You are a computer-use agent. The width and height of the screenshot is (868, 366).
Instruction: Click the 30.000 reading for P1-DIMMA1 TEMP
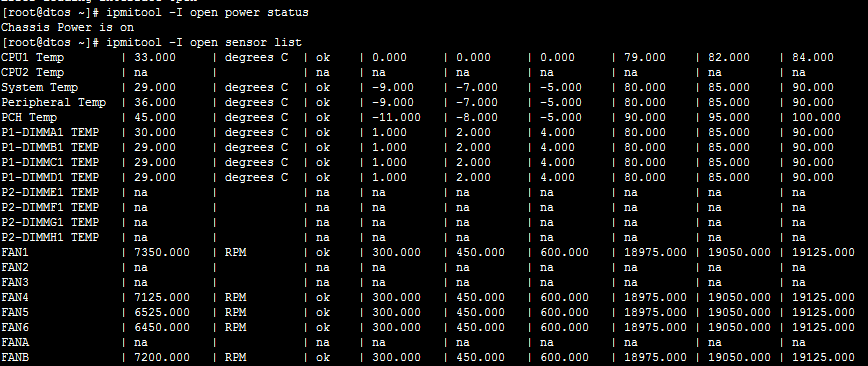click(x=155, y=132)
